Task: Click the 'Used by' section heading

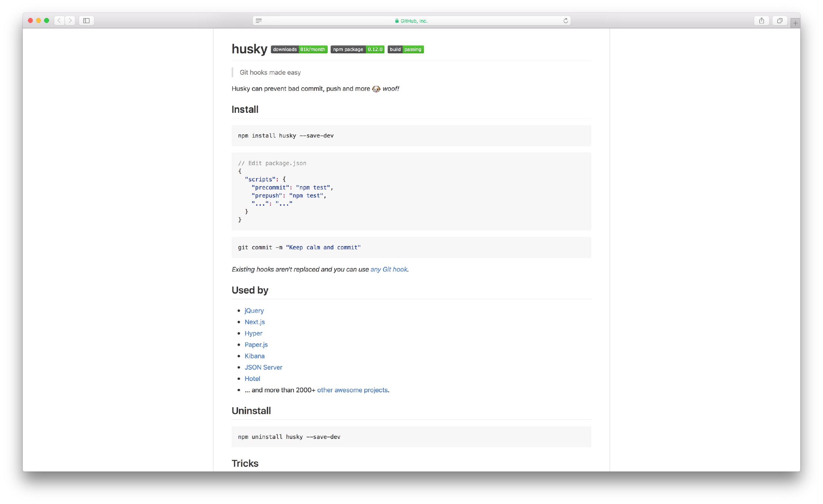Action: pos(250,290)
